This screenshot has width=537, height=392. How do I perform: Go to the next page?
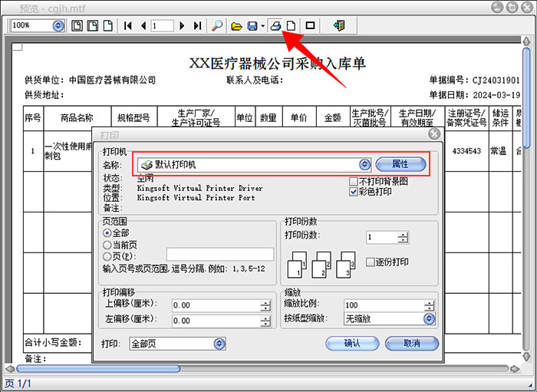[182, 25]
